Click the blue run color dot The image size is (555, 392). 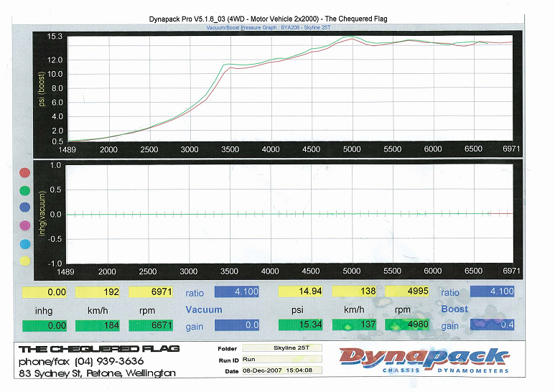pyautogui.click(x=25, y=207)
